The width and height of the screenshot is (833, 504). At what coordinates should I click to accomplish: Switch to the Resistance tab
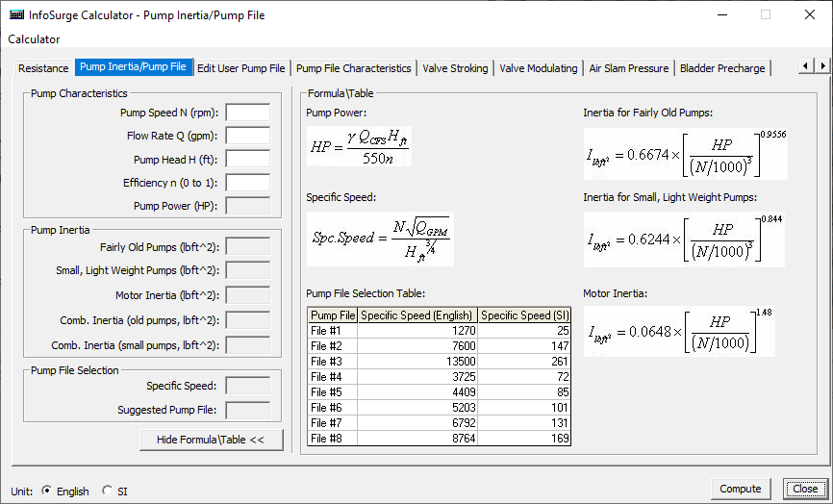pyautogui.click(x=43, y=68)
